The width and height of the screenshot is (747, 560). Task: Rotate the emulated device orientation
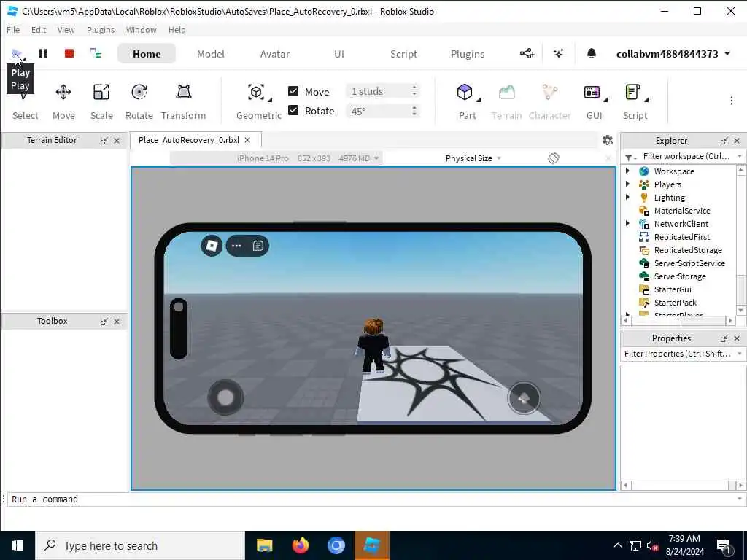pyautogui.click(x=553, y=158)
